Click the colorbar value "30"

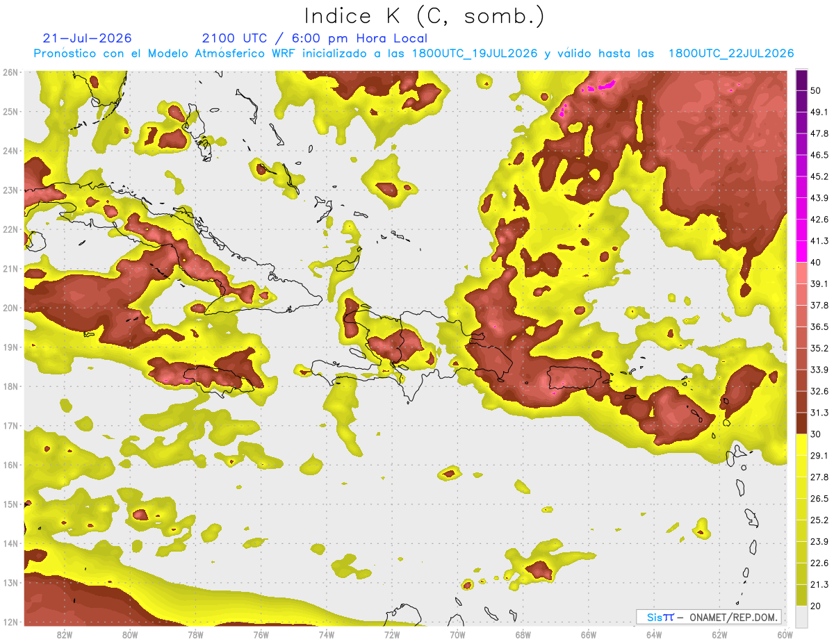point(817,434)
